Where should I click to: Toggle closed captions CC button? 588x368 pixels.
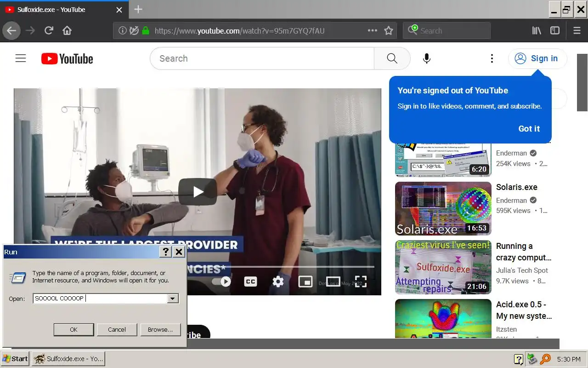coord(250,282)
